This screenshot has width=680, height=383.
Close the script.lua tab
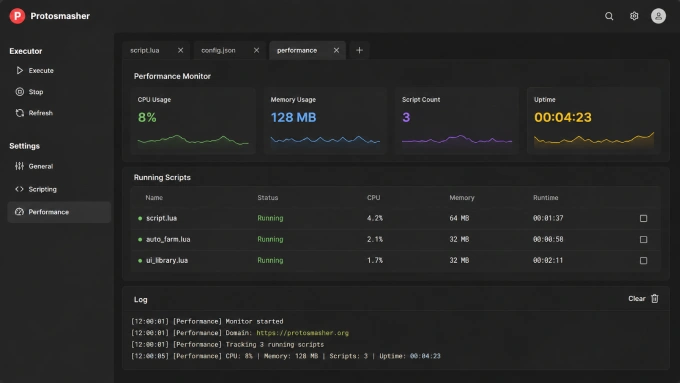(x=180, y=50)
